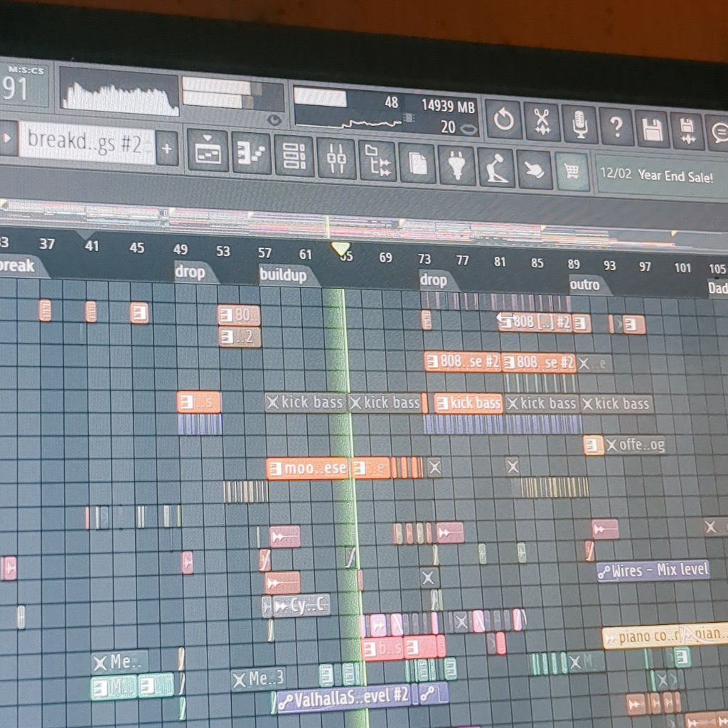Viewport: 728px width, 728px height.
Task: Click the oscilloscope waveform display
Action: point(119,92)
